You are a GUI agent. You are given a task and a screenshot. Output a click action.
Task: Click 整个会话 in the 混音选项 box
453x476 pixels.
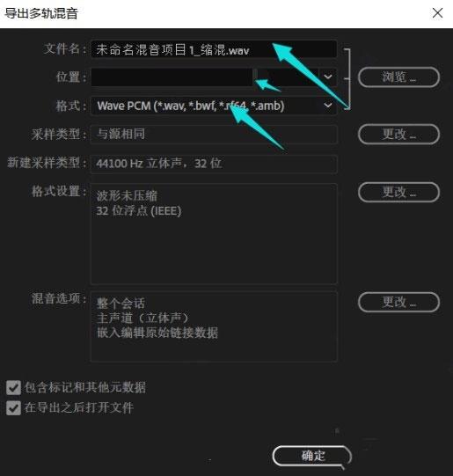(121, 303)
